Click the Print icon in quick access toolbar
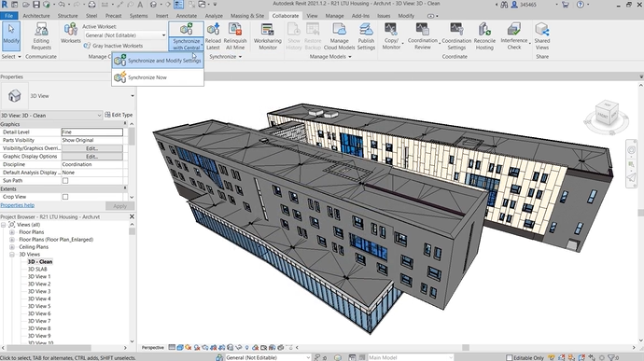 pos(91,5)
